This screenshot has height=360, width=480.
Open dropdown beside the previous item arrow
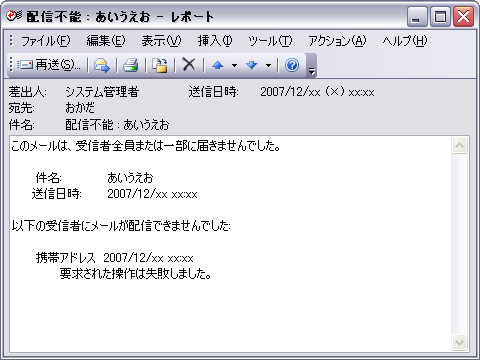[234, 65]
